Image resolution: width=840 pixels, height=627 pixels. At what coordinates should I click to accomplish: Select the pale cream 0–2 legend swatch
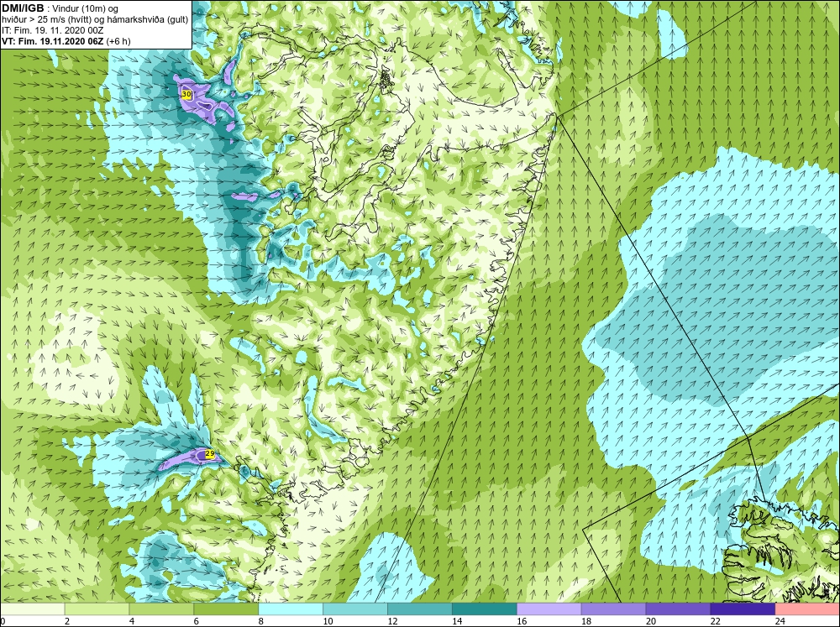pos(32,609)
